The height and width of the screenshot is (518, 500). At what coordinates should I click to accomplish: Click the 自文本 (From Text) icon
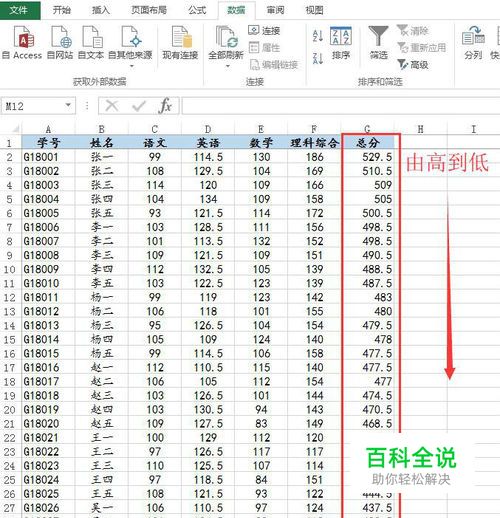tap(92, 37)
